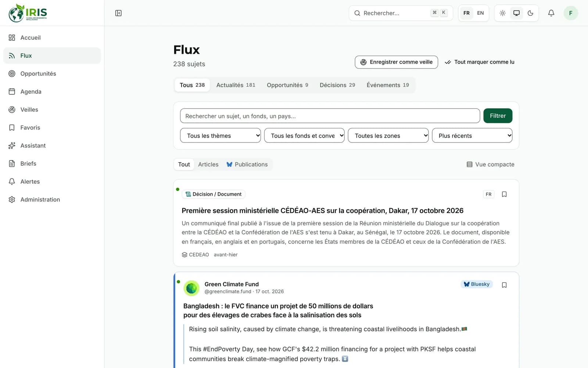This screenshot has height=368, width=588.
Task: Go to Accueil in sidebar
Action: 52,38
